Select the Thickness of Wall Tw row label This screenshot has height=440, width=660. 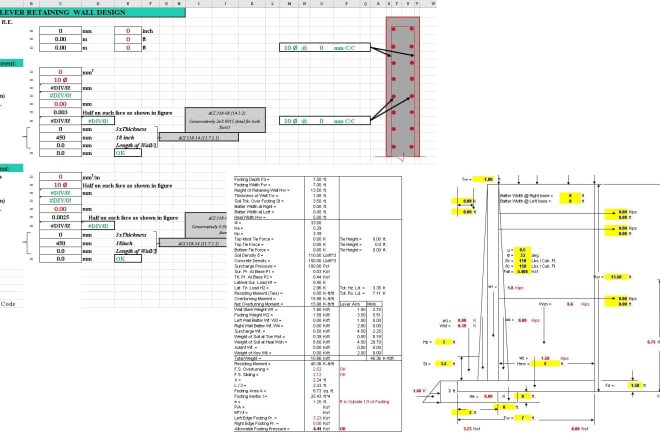256,196
